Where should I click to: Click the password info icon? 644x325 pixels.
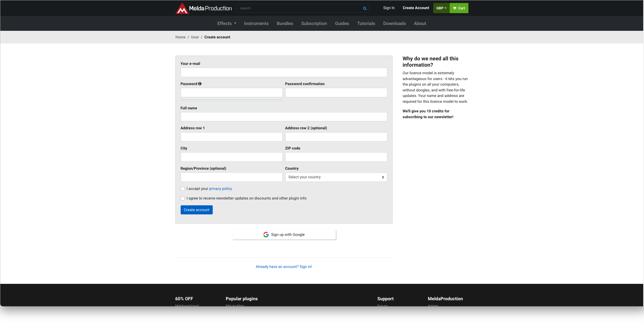click(200, 84)
